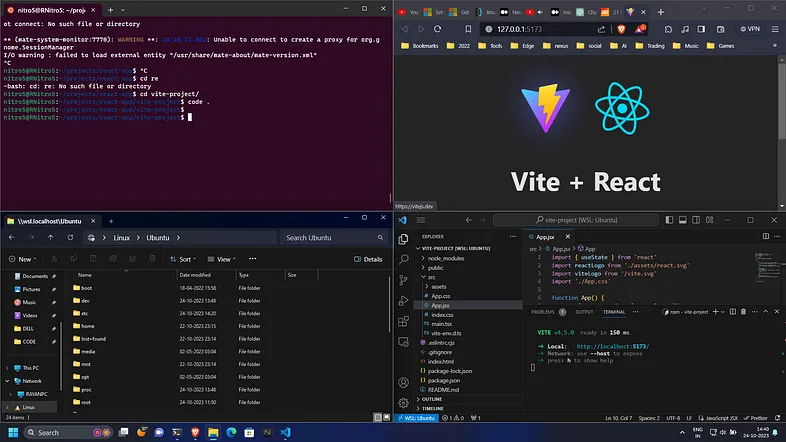The image size is (786, 442).
Task: Open Edge from the taskbar
Action: [231, 432]
